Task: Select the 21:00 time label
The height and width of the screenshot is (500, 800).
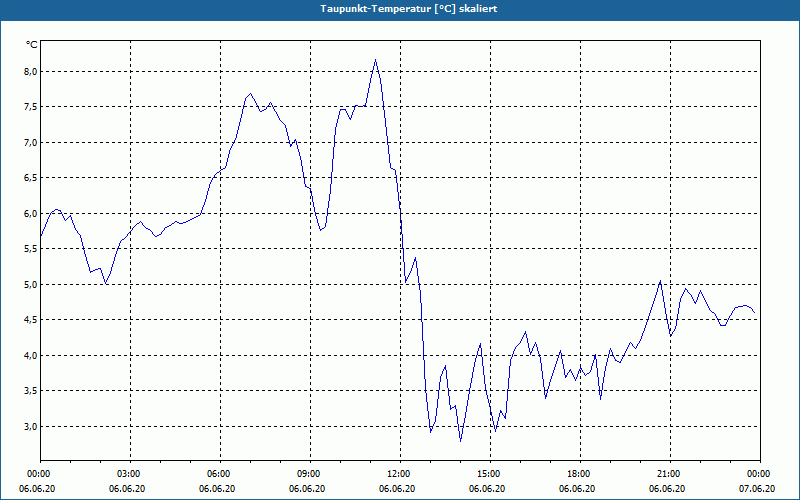Action: click(x=670, y=474)
